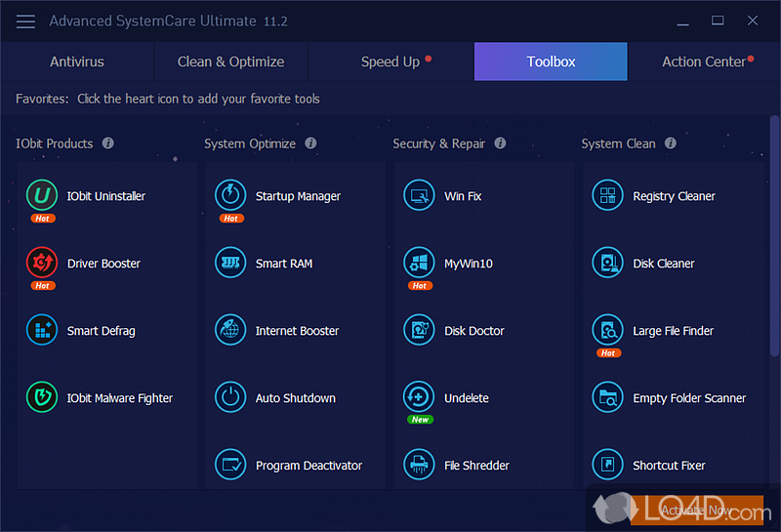
Task: Click the Registry Cleaner icon
Action: click(607, 195)
